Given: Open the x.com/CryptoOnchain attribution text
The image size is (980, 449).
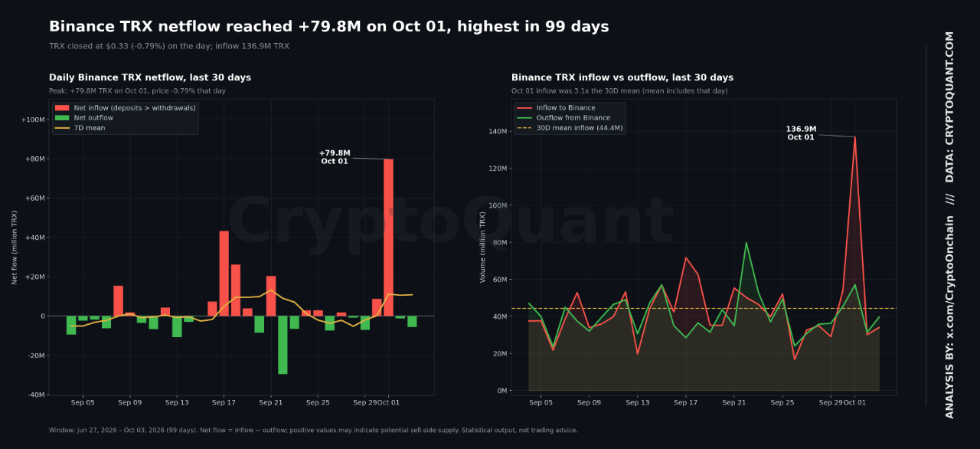Looking at the screenshot, I should [950, 316].
